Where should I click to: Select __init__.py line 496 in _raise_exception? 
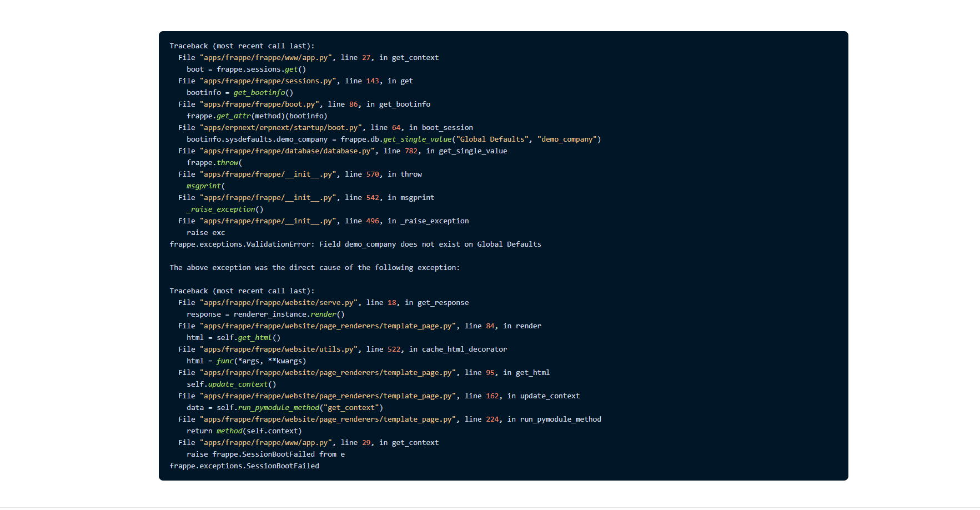(323, 221)
